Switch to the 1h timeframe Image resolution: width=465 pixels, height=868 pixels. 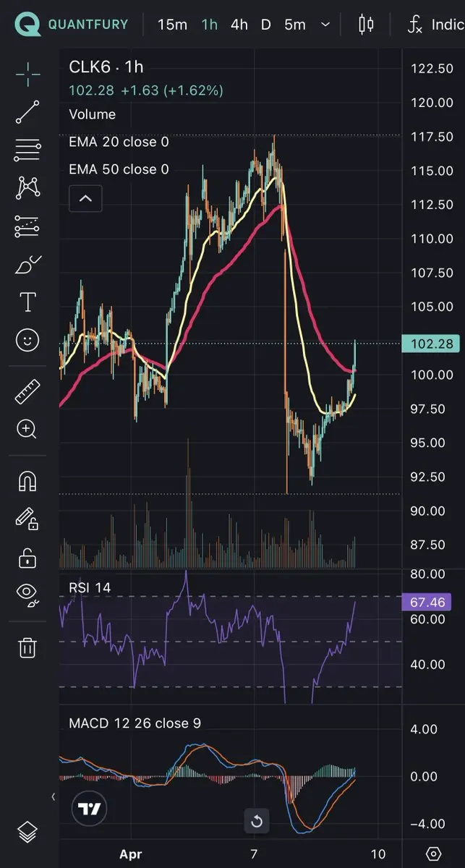coord(210,25)
